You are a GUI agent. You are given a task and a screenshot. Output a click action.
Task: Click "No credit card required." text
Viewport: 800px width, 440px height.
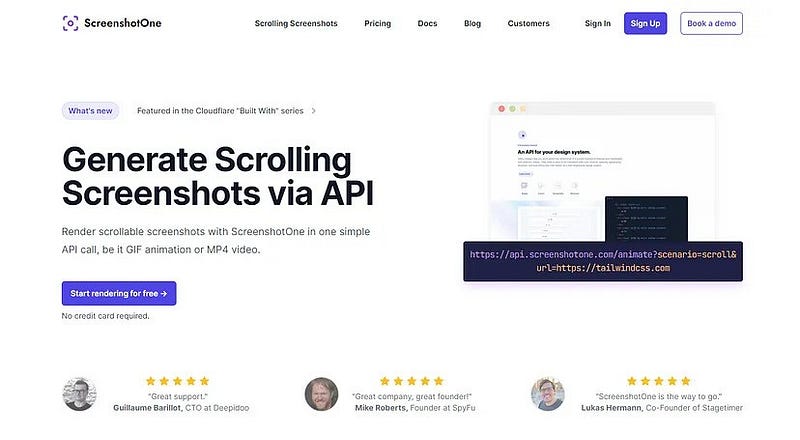coord(106,316)
